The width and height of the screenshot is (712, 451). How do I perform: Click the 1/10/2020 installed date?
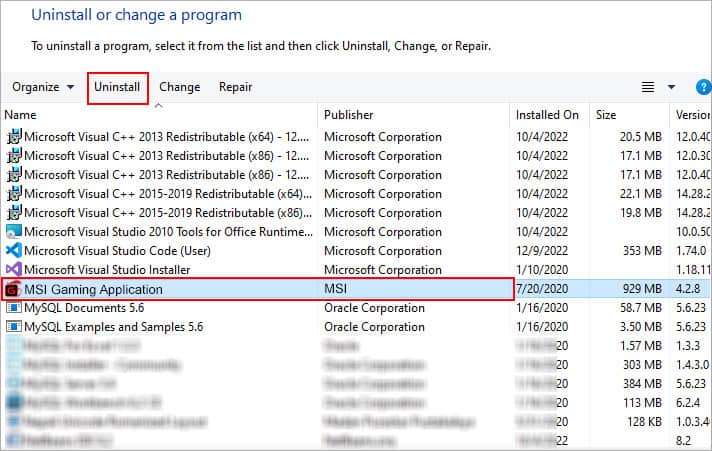pos(542,270)
